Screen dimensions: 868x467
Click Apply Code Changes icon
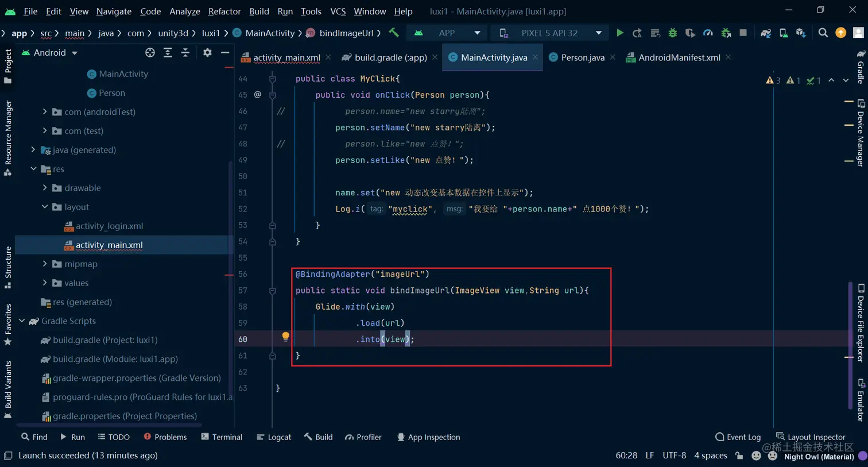pyautogui.click(x=655, y=33)
